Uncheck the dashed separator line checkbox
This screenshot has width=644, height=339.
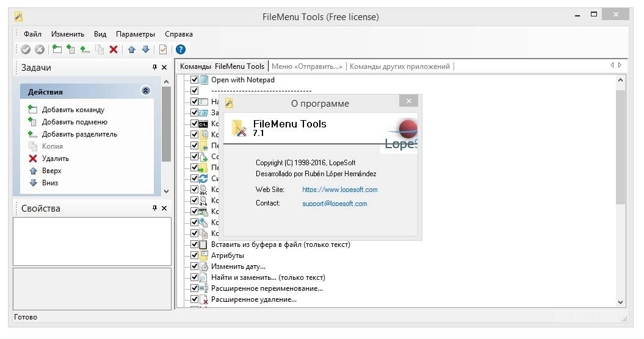point(194,90)
